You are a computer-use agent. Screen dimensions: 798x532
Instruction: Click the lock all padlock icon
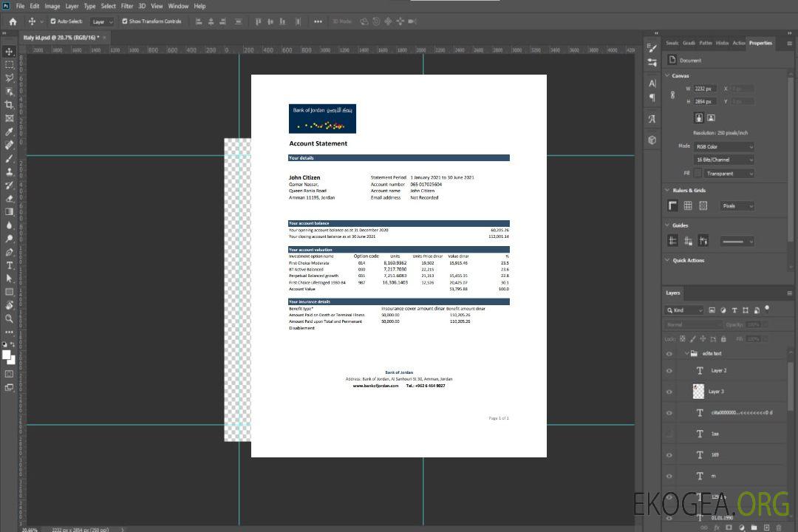(x=723, y=338)
